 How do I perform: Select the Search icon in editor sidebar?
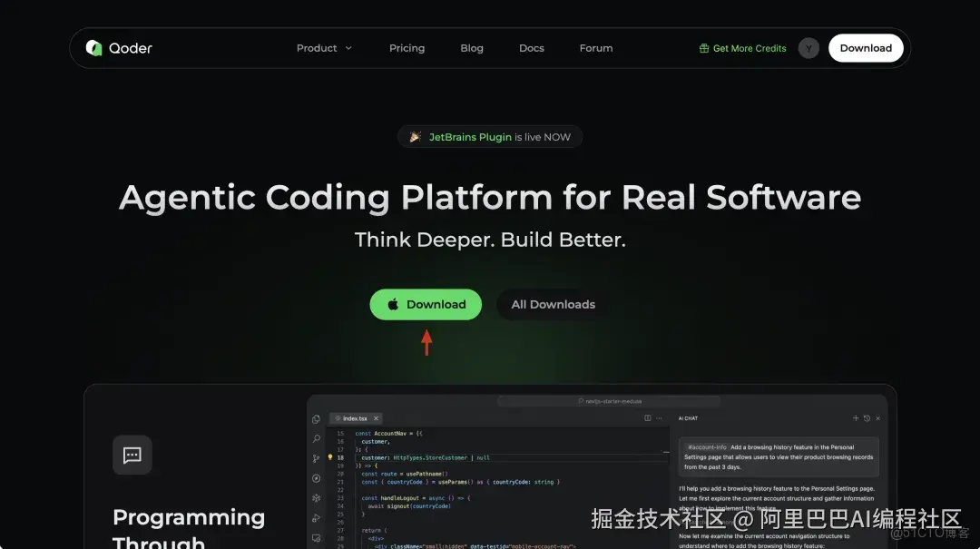tap(317, 439)
